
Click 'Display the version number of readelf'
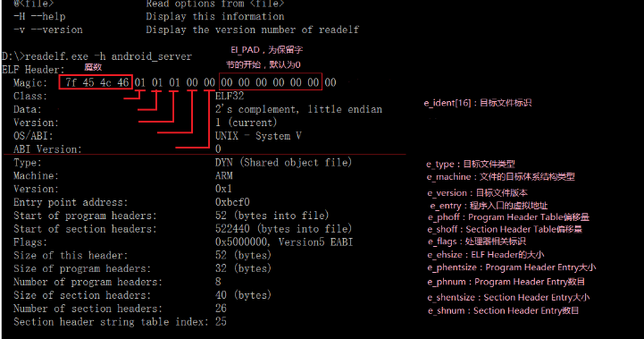coord(253,30)
